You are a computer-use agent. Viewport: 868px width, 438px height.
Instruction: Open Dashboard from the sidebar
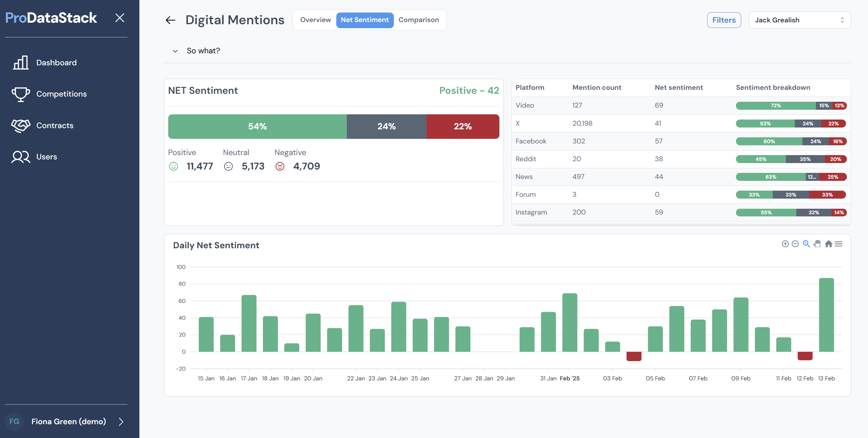[56, 63]
